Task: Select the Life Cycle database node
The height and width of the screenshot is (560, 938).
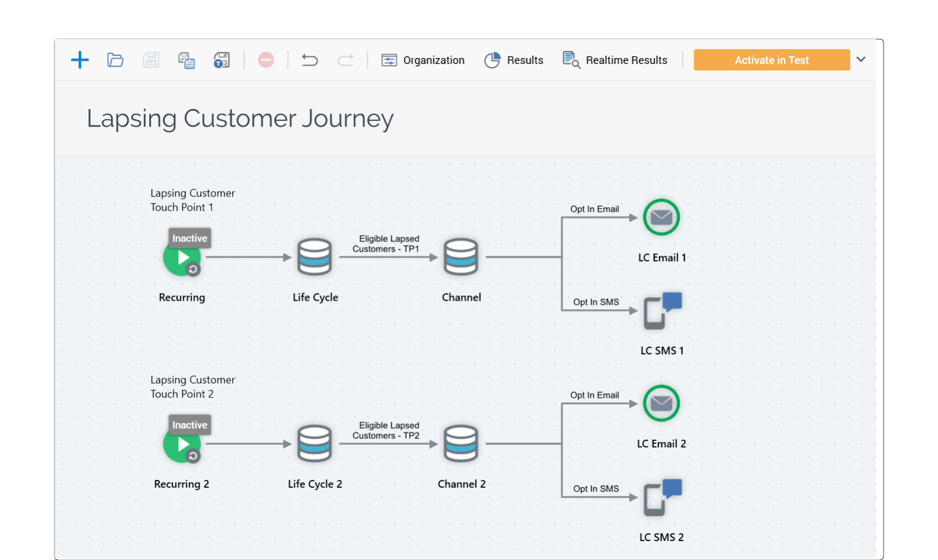Action: click(x=314, y=257)
